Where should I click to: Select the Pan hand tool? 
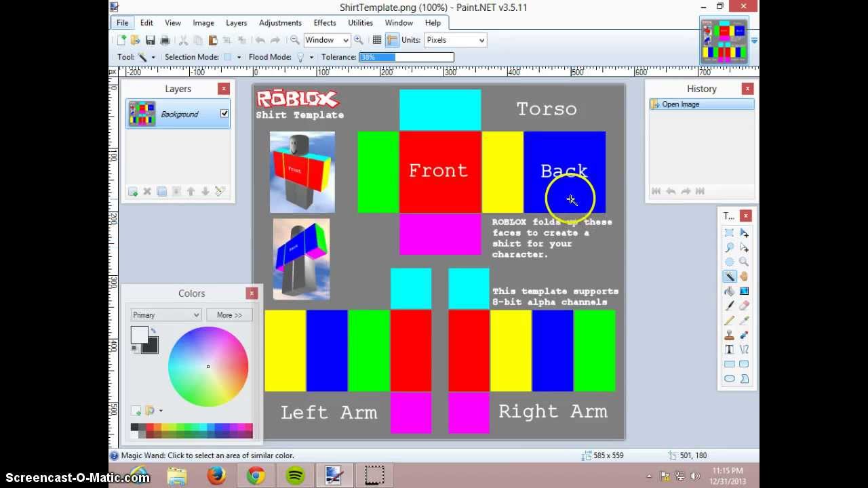[x=744, y=277]
